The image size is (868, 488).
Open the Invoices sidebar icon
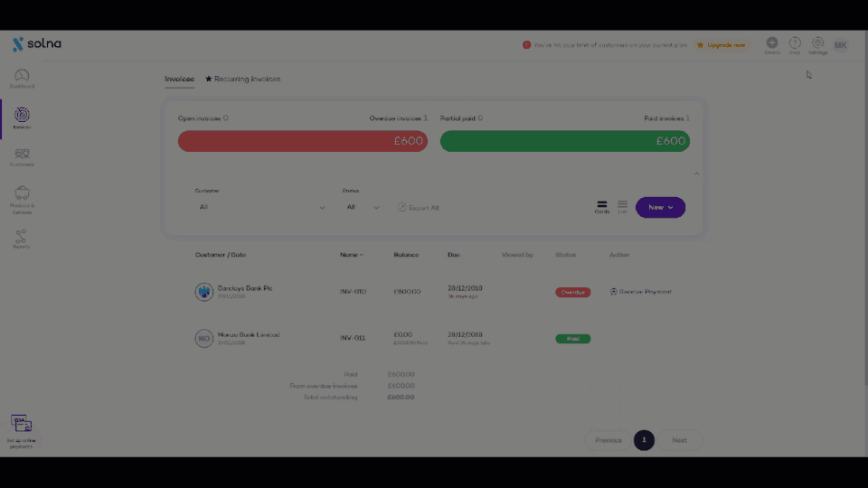click(x=22, y=117)
